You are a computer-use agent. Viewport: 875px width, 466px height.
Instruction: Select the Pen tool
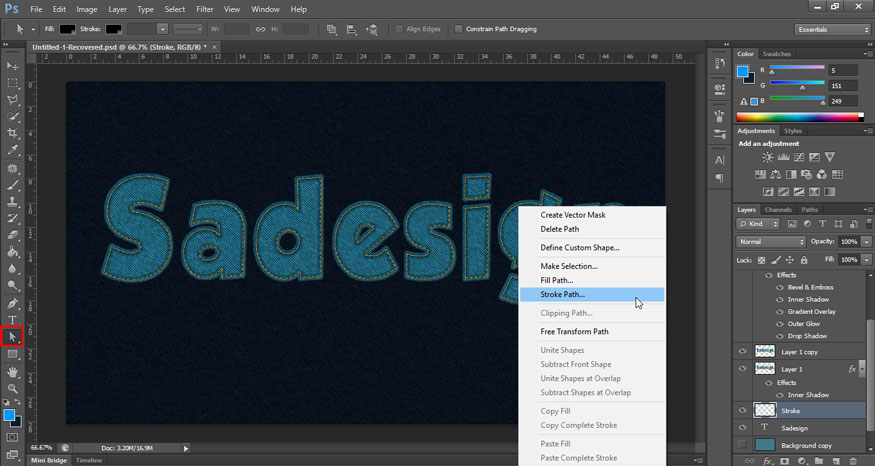pos(12,303)
